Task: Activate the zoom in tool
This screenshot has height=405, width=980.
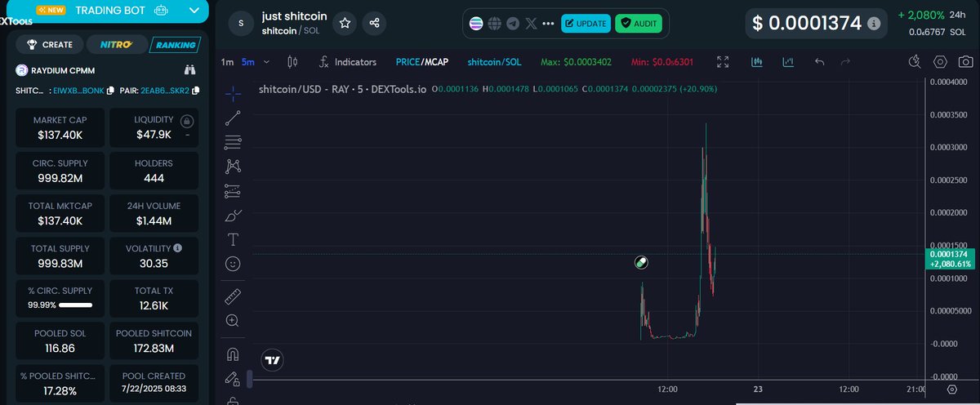Action: coord(233,321)
